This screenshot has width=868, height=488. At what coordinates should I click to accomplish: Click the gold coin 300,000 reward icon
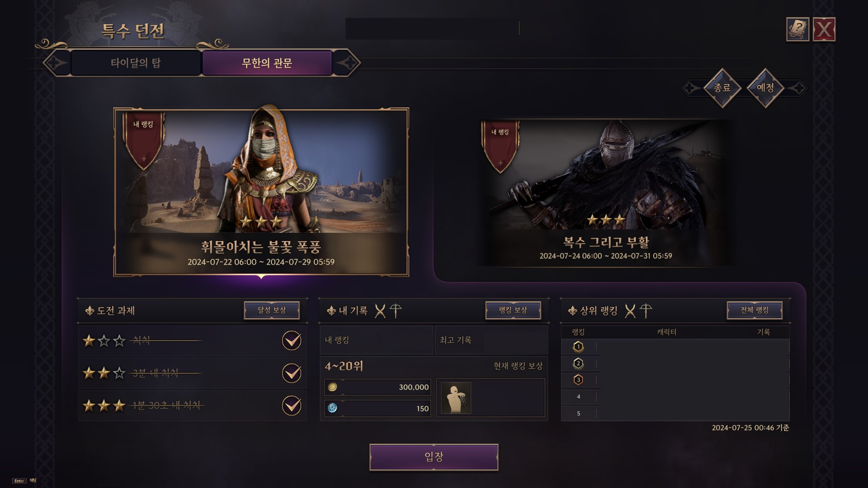click(332, 387)
